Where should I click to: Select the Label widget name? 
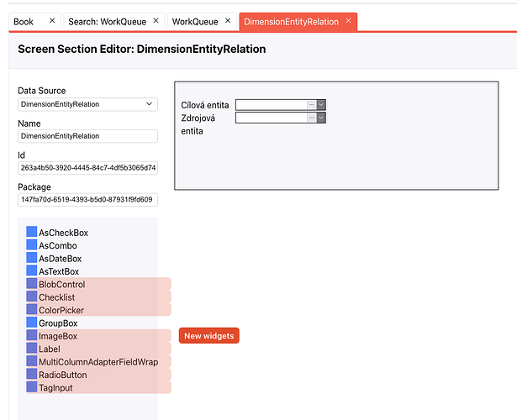click(x=50, y=349)
